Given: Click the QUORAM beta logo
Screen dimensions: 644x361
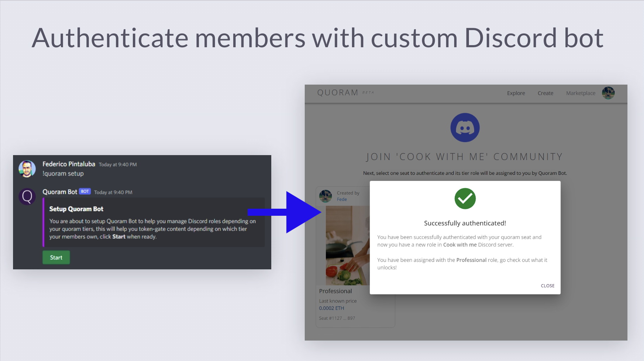Looking at the screenshot, I should pyautogui.click(x=345, y=93).
